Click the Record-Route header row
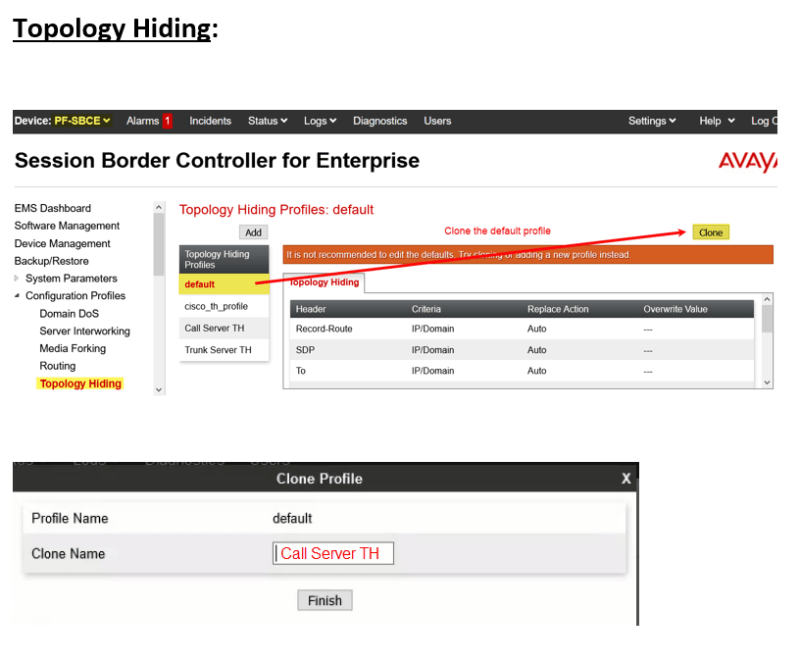Screen dimensions: 800x663 522,329
